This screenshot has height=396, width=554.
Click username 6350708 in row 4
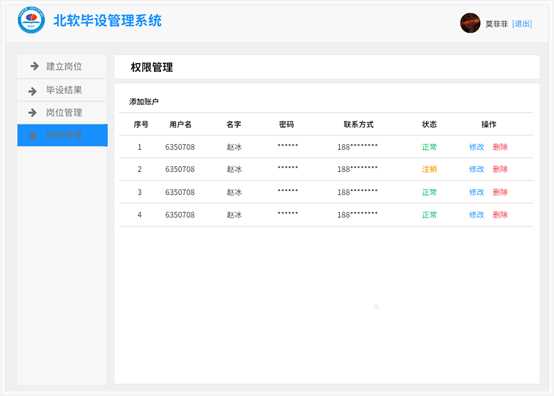[x=180, y=214]
